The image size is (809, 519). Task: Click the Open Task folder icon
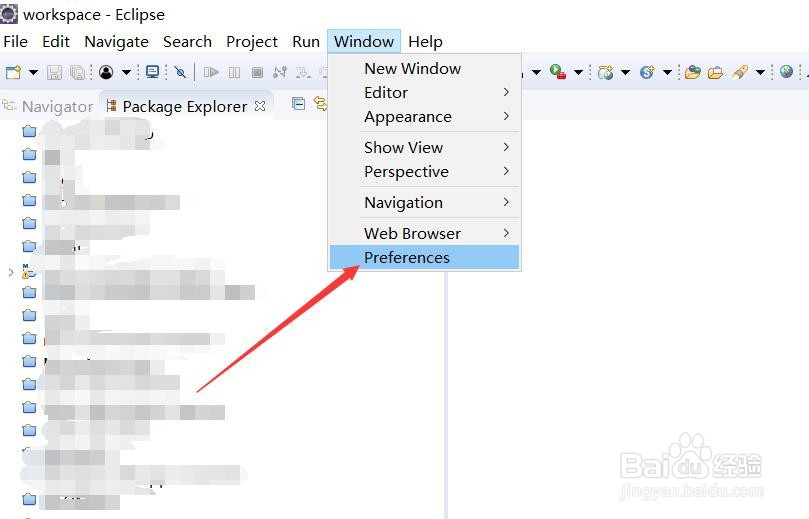pos(715,73)
